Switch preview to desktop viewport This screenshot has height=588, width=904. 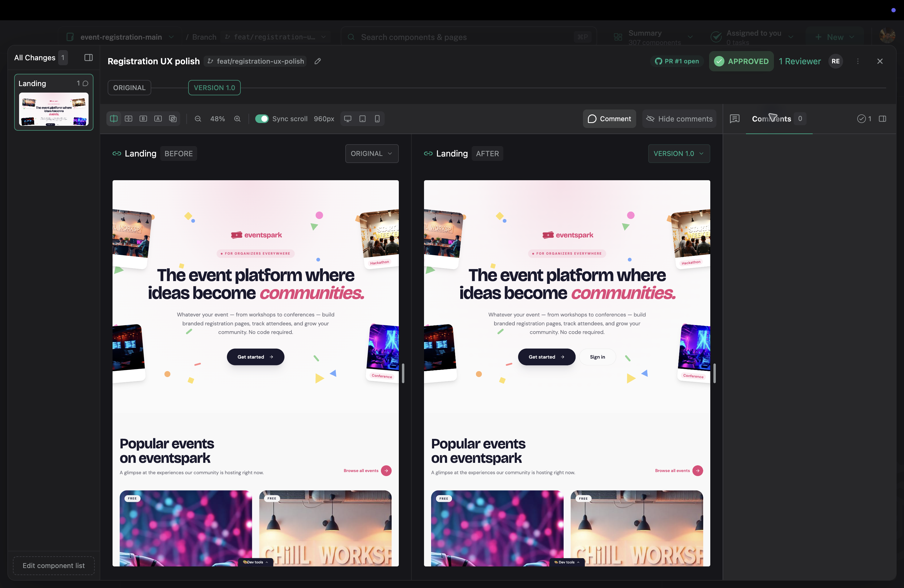click(x=347, y=119)
